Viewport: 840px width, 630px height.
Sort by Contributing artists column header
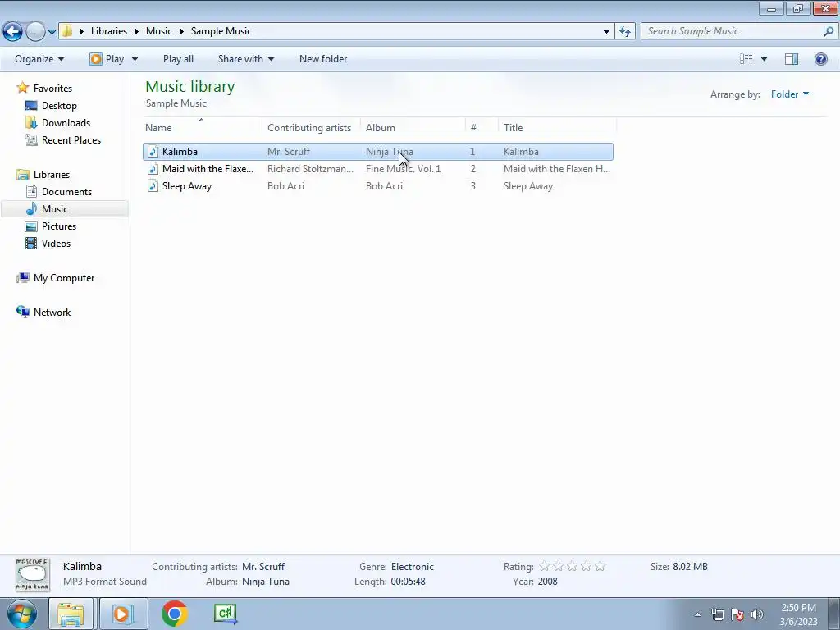(311, 127)
